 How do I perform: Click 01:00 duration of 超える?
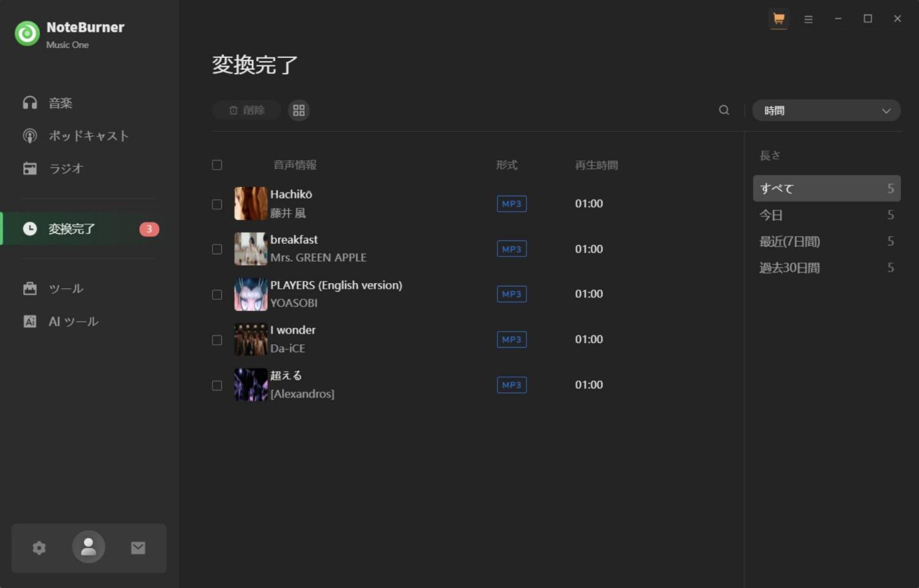click(589, 385)
